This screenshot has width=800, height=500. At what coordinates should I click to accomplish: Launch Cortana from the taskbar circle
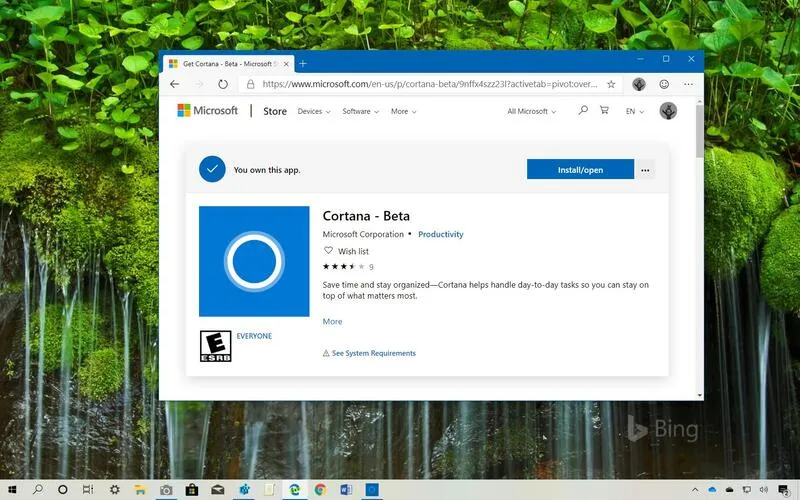coord(63,490)
